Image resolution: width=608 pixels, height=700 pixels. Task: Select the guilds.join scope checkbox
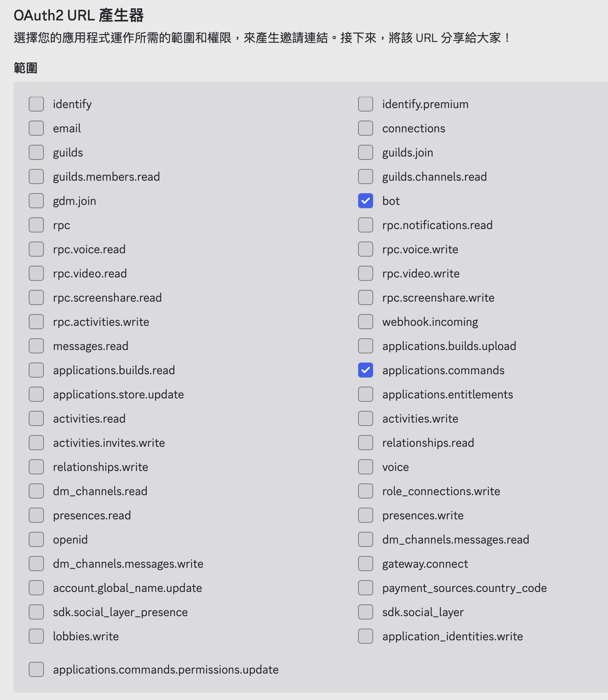coord(366,153)
